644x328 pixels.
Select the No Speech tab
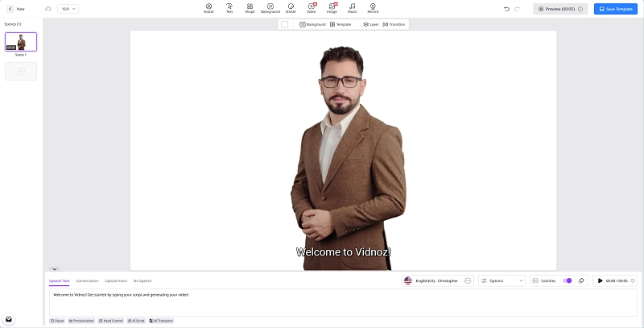point(142,280)
